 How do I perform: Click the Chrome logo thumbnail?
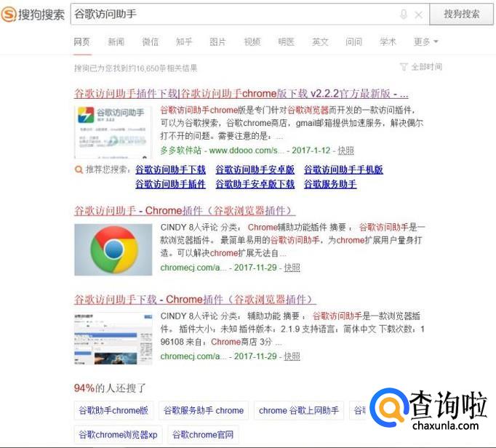113,249
